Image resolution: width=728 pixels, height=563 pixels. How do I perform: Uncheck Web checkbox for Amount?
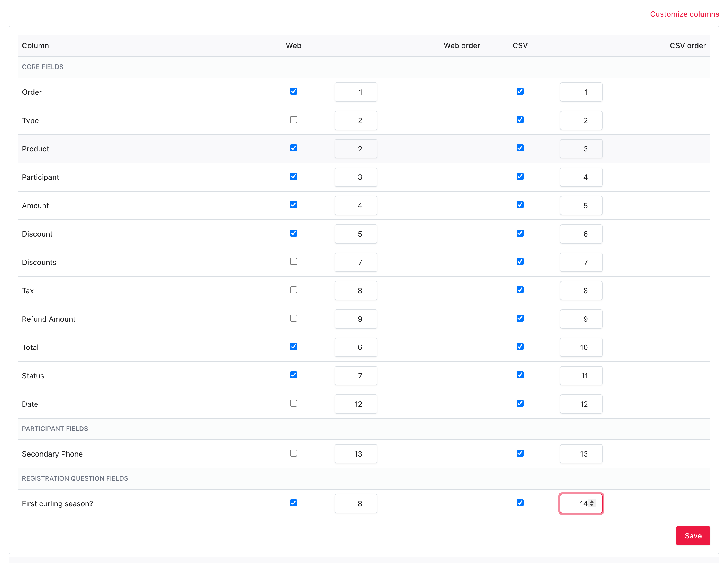click(293, 205)
